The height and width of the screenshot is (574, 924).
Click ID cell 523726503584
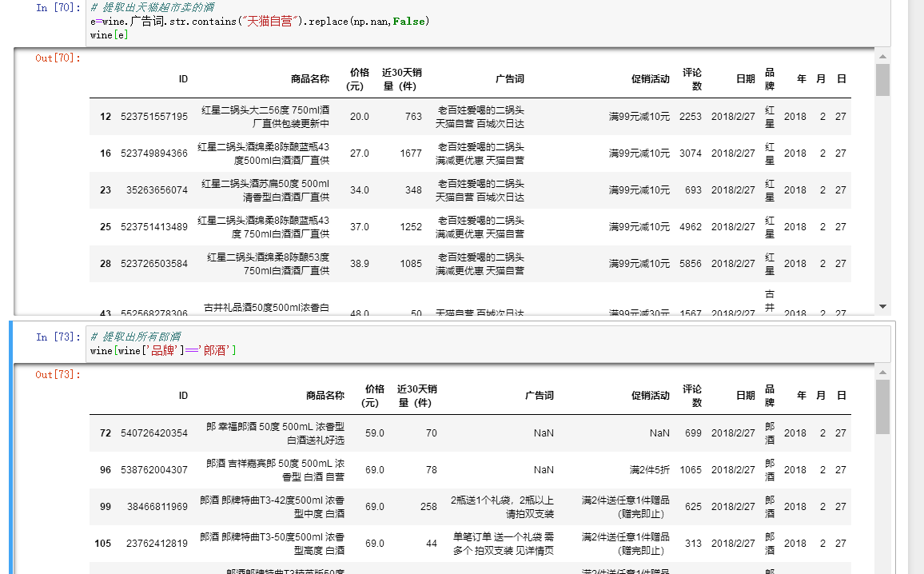click(x=154, y=264)
